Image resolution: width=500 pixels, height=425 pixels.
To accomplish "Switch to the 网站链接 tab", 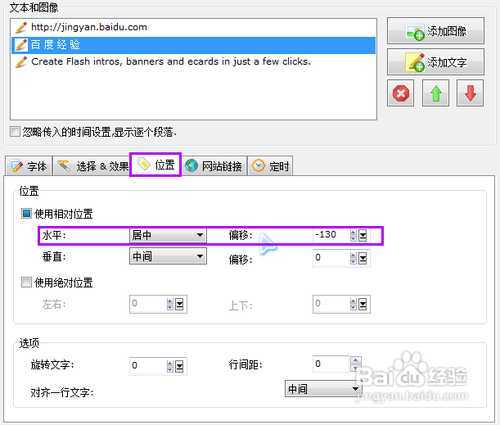I will pyautogui.click(x=214, y=166).
